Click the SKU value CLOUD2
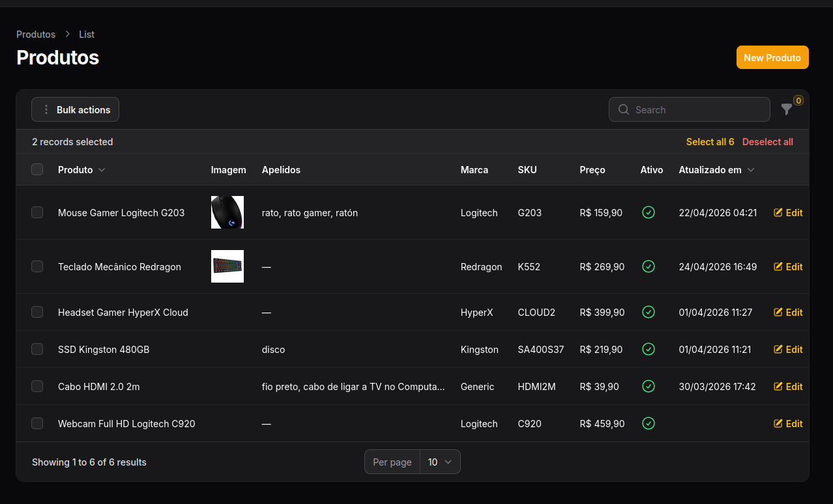Image resolution: width=833 pixels, height=504 pixels. [x=536, y=313]
